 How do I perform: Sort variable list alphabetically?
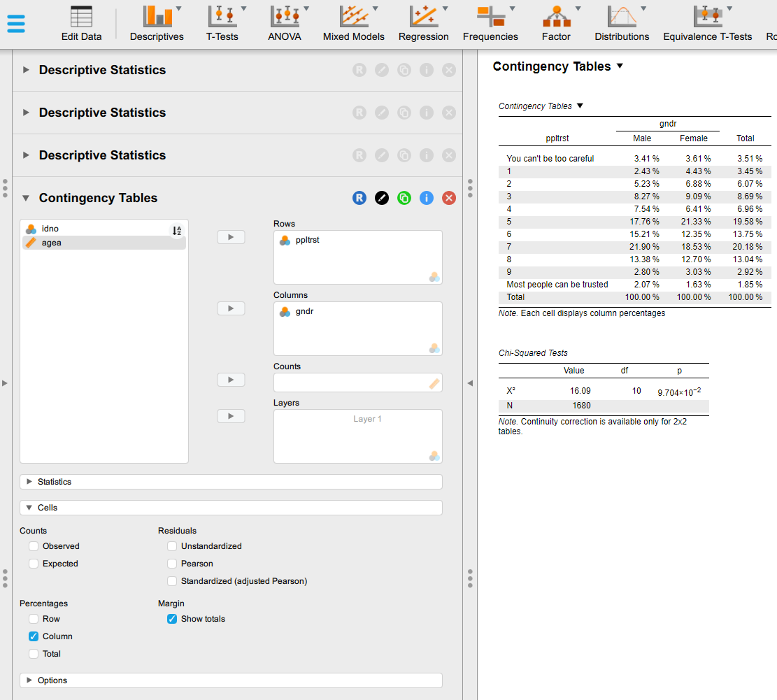(x=177, y=231)
